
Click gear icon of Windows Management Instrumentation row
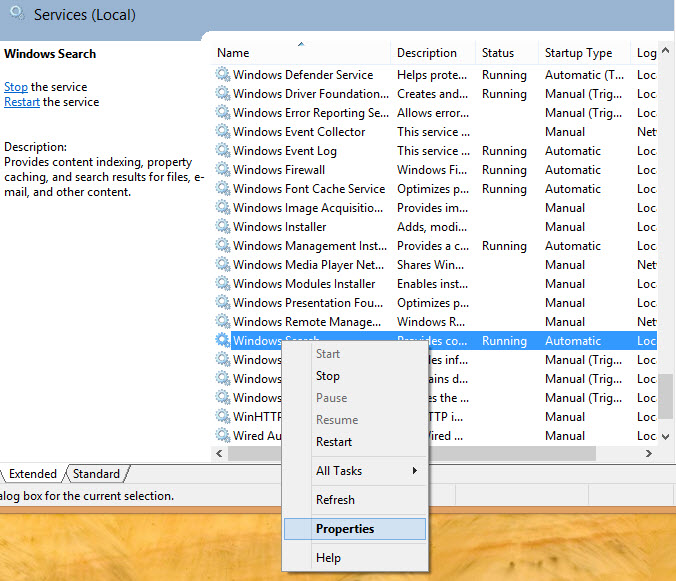click(x=223, y=245)
